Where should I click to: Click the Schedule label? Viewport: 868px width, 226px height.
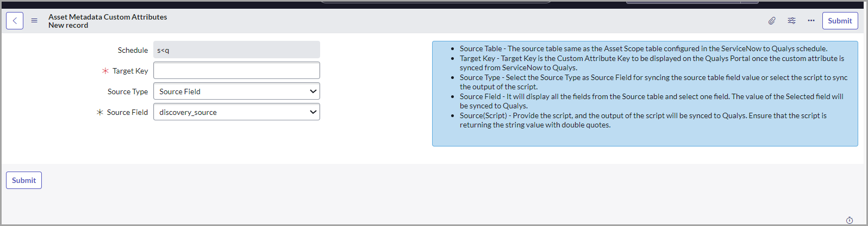click(x=133, y=50)
